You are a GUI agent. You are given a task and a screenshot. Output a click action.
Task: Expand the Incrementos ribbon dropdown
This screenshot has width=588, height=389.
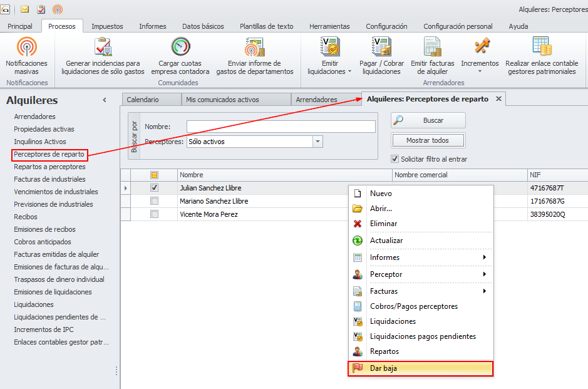pyautogui.click(x=480, y=71)
